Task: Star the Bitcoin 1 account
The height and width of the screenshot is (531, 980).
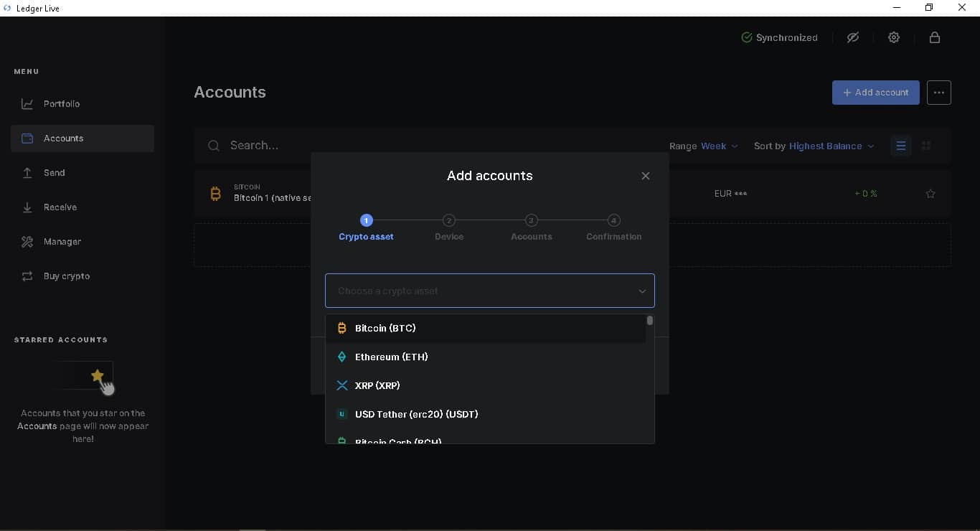Action: [930, 194]
